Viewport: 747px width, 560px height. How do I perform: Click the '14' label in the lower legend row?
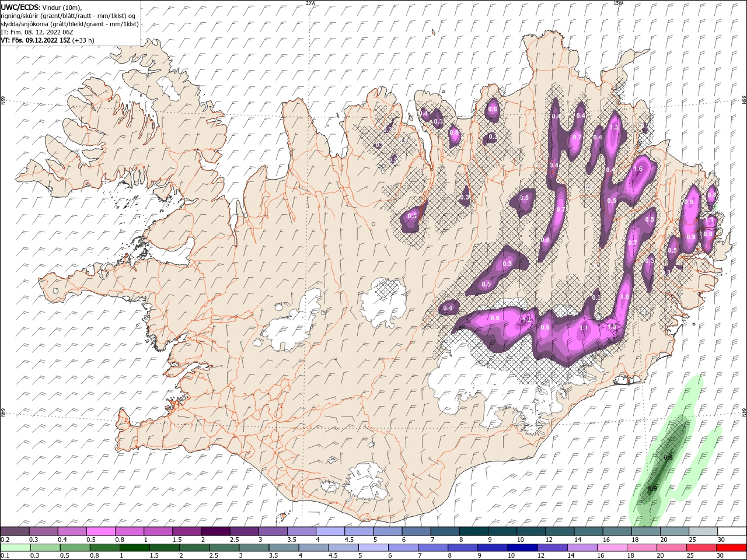tap(570, 556)
